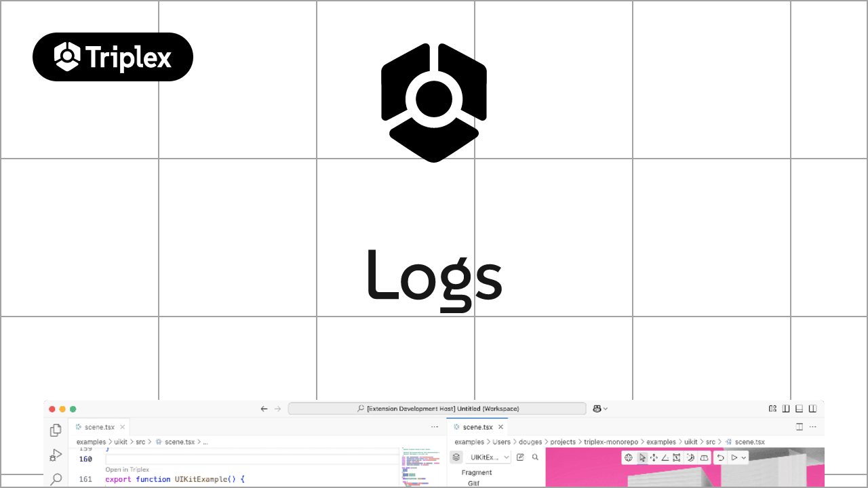
Task: Switch to the scene.tsx tab in the right editor
Action: (x=477, y=427)
